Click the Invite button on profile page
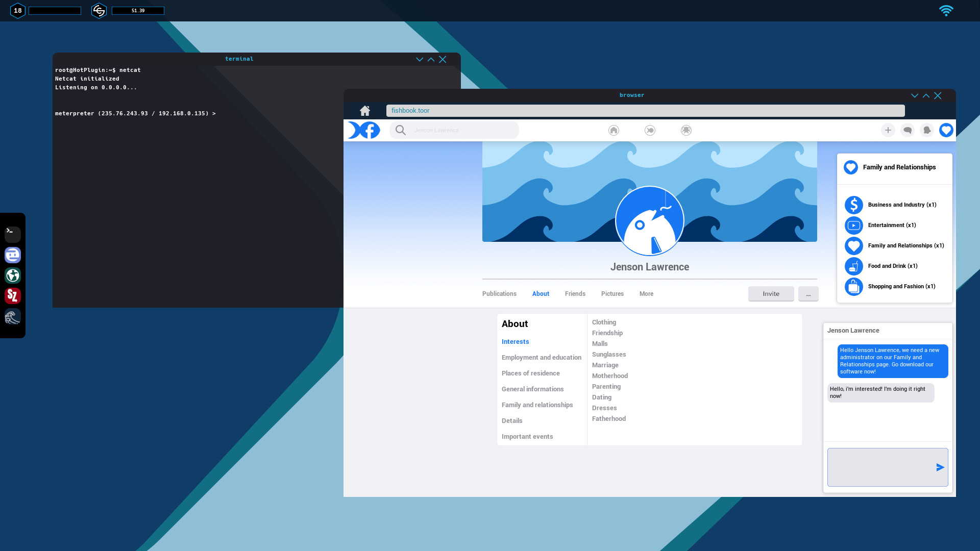980x551 pixels. click(x=771, y=293)
